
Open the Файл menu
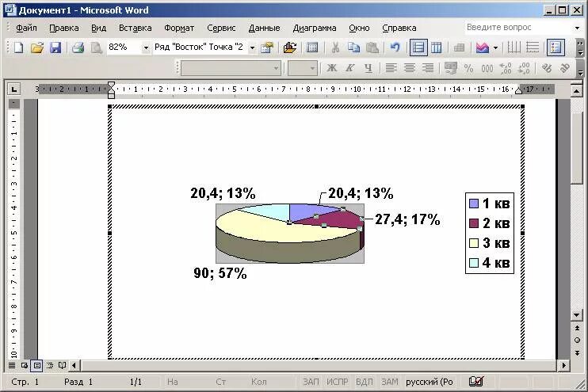(x=26, y=28)
